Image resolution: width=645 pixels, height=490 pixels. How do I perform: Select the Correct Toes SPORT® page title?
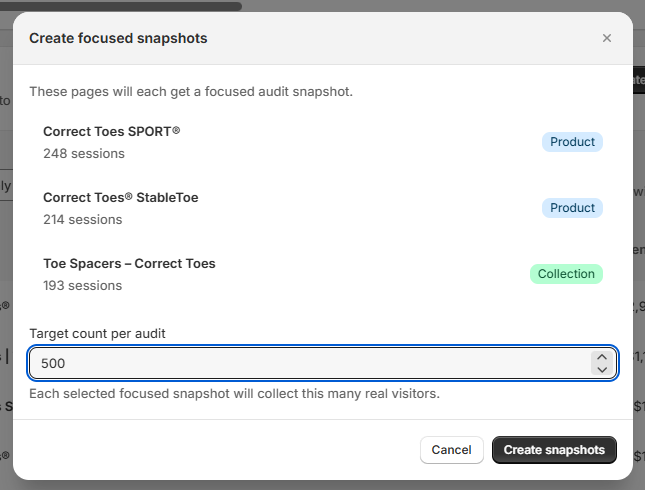point(111,131)
